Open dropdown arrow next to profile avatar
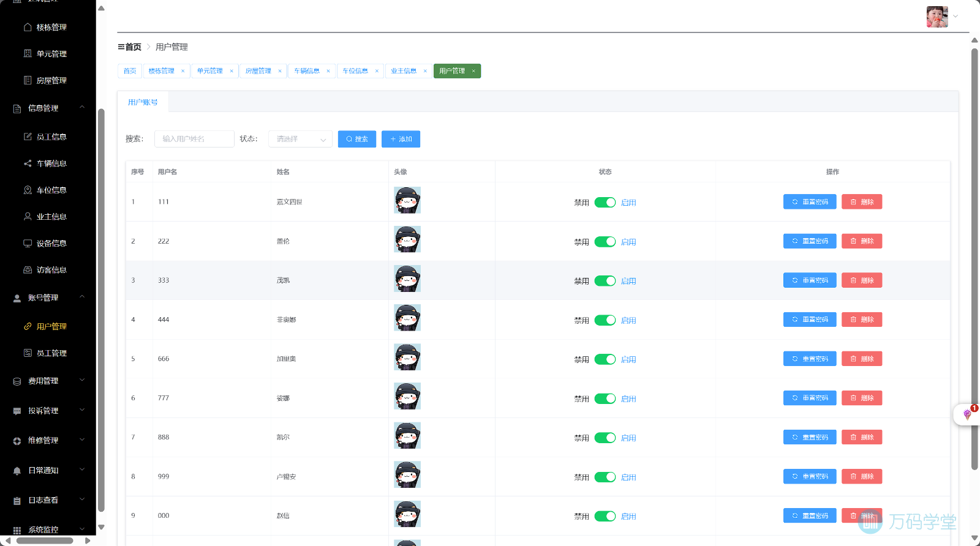 (x=956, y=17)
